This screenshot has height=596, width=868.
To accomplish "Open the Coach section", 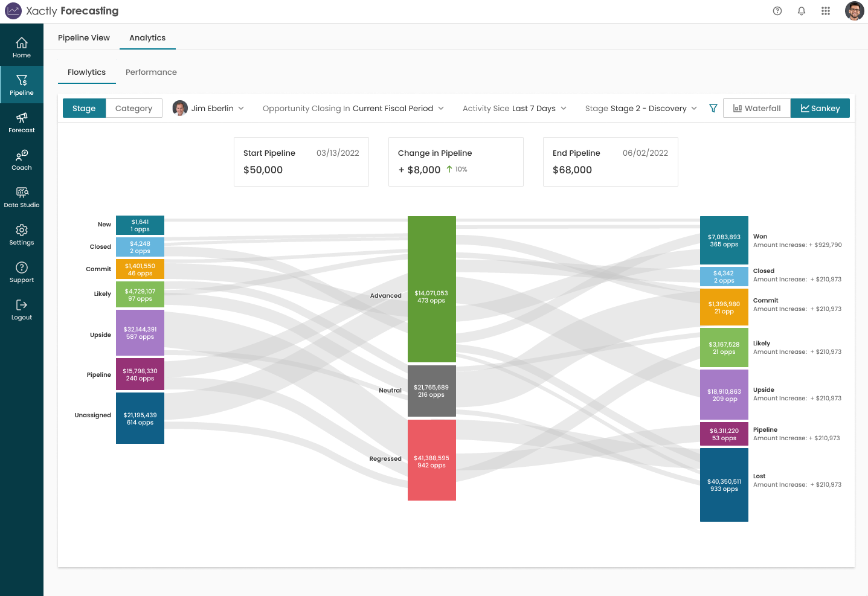I will tap(22, 159).
